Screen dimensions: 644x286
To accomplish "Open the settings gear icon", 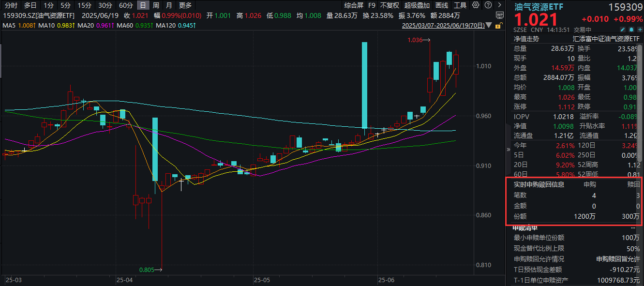I will click(x=476, y=5).
